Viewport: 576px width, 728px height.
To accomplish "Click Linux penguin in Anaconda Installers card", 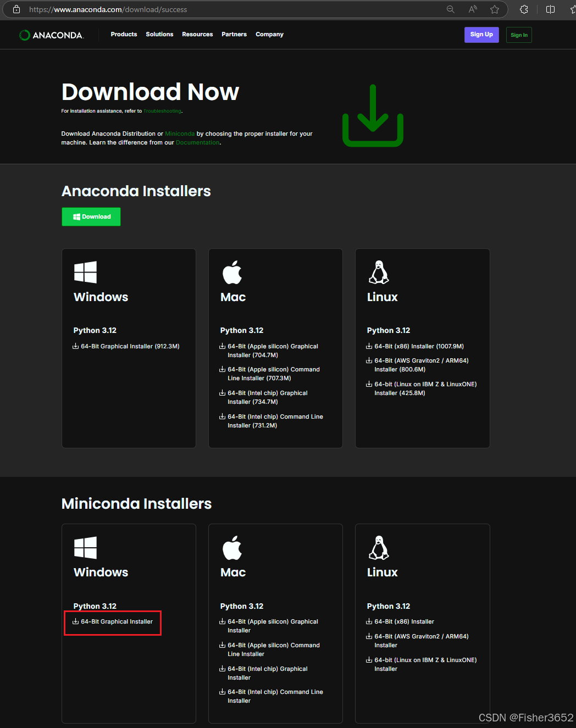I will pyautogui.click(x=379, y=272).
